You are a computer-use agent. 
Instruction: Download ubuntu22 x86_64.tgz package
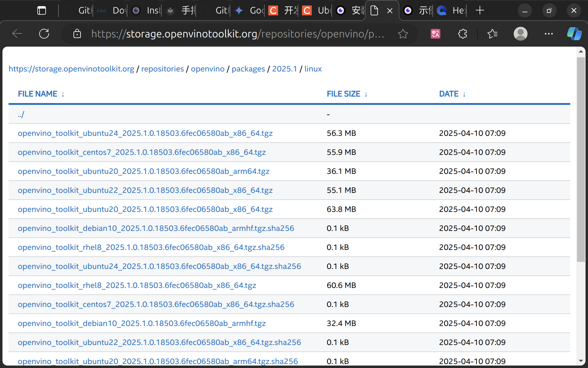145,190
